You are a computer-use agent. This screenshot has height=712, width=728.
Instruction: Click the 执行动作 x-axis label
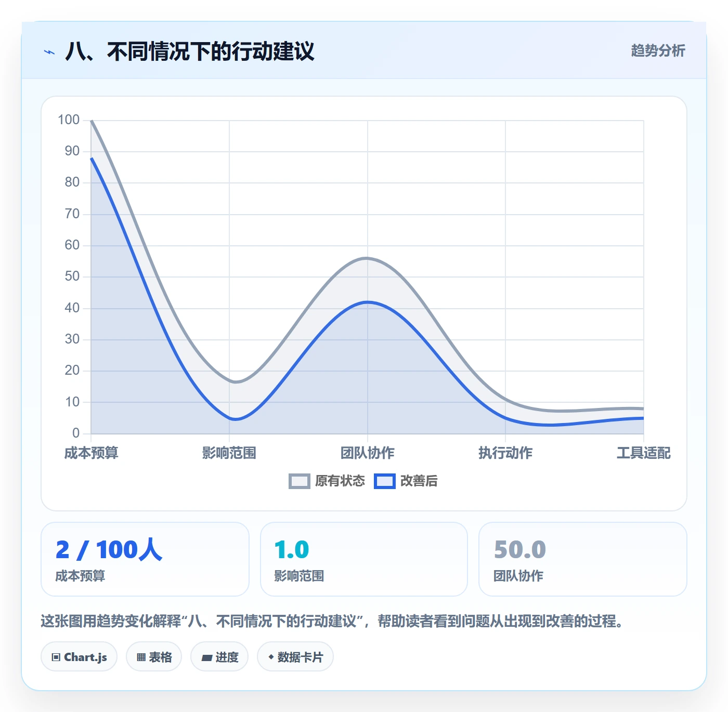(x=505, y=453)
